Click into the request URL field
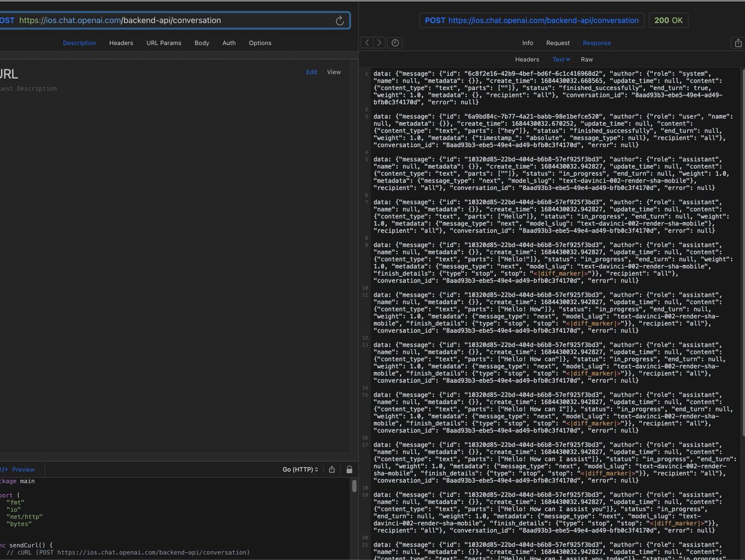The image size is (745, 560). pyautogui.click(x=174, y=20)
